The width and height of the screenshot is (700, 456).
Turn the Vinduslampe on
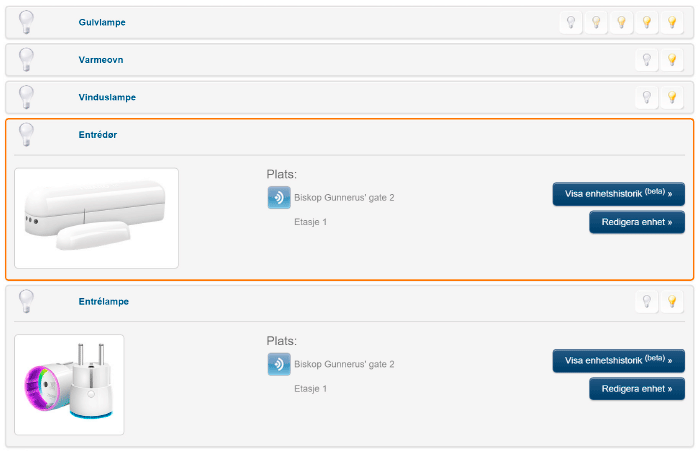[x=672, y=97]
